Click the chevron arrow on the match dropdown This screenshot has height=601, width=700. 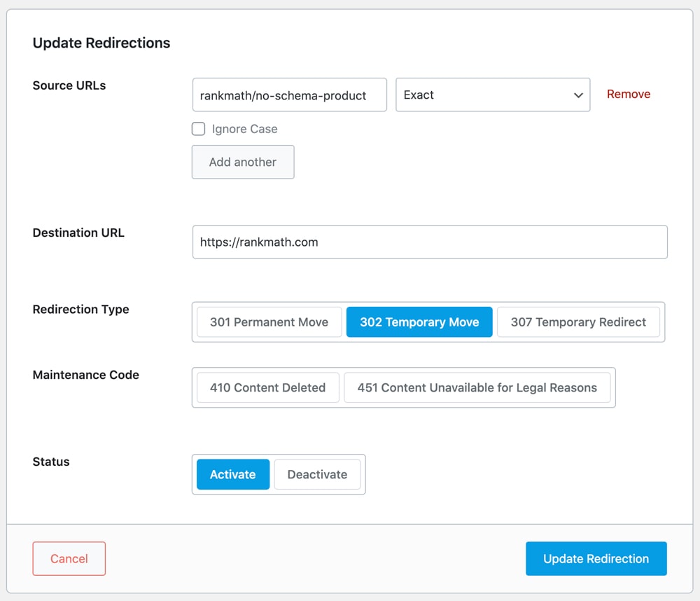click(579, 95)
